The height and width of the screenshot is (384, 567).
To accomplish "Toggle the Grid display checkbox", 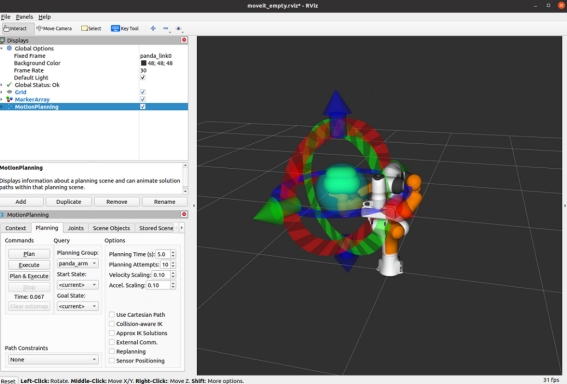I will pyautogui.click(x=143, y=92).
